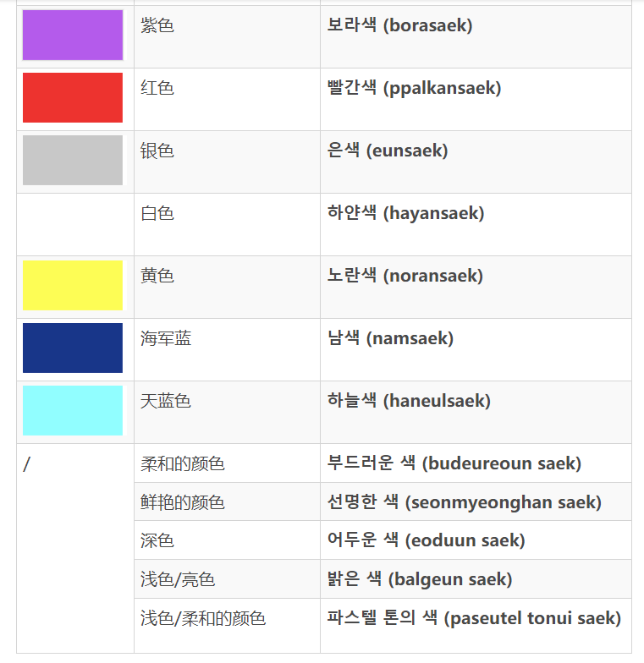
Task: Click the 어두운 색 (eoduun saek) phrase
Action: tap(427, 540)
